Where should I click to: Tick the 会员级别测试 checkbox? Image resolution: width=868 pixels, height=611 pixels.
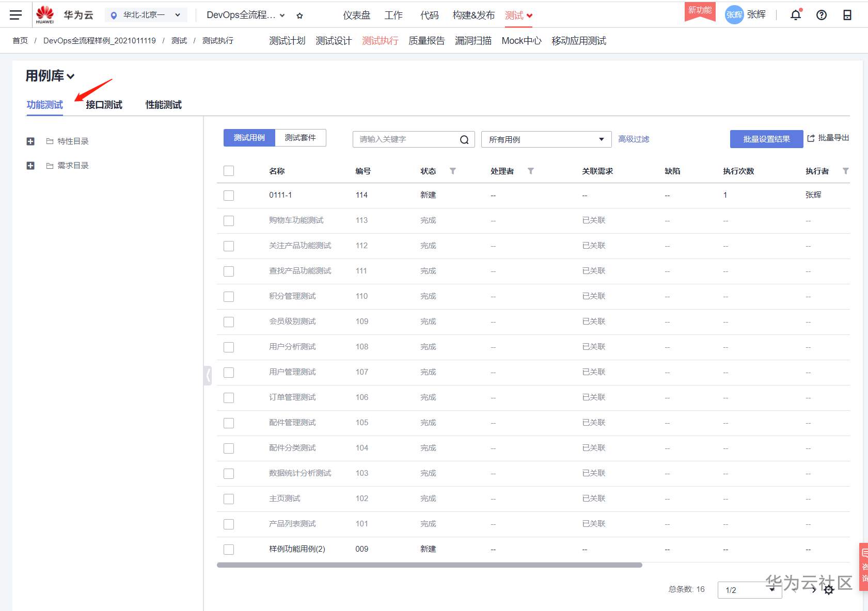click(229, 322)
